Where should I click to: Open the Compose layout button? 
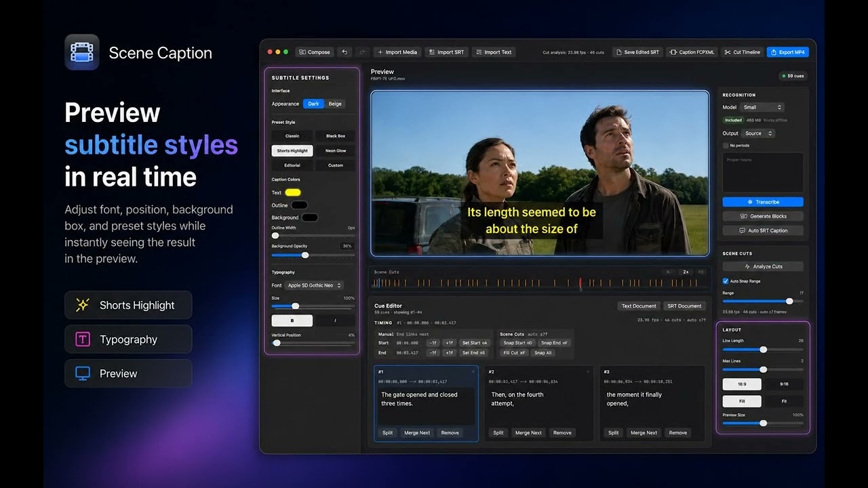[x=314, y=52]
